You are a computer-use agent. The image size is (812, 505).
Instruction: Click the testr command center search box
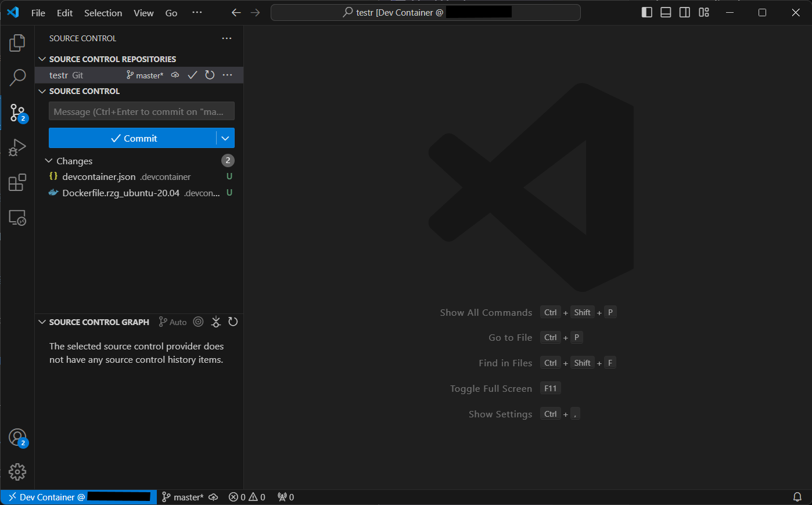(426, 12)
